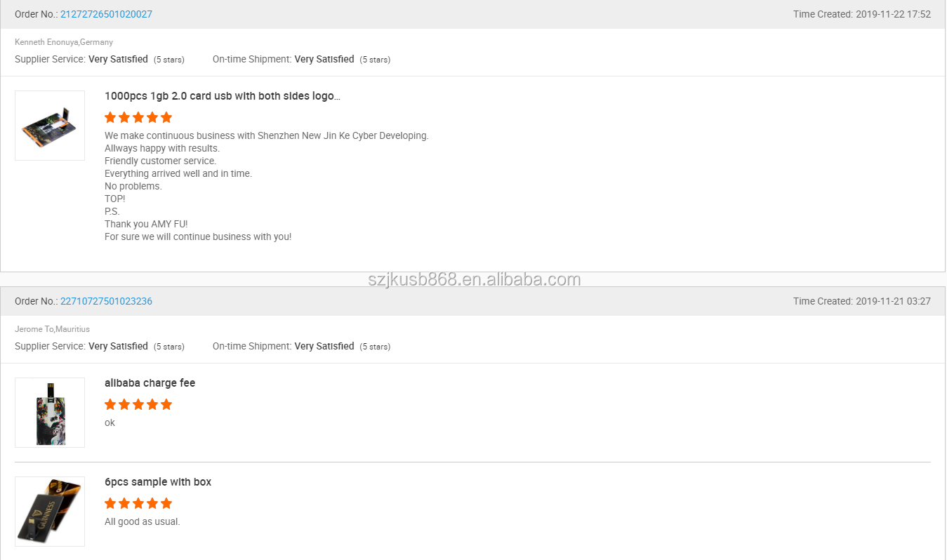Open the 1000pcs 1gb card usb title
This screenshot has width=947, height=560.
click(x=223, y=96)
